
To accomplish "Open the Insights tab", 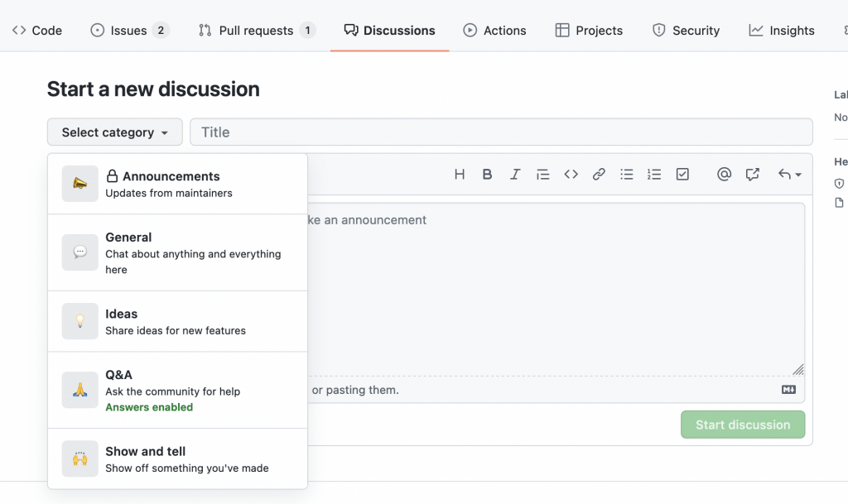I will point(782,31).
